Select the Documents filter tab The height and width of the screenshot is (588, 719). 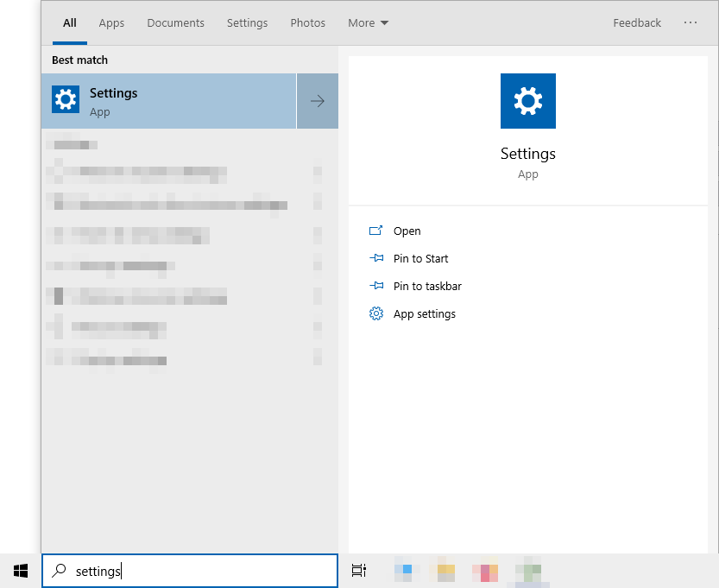pos(175,23)
